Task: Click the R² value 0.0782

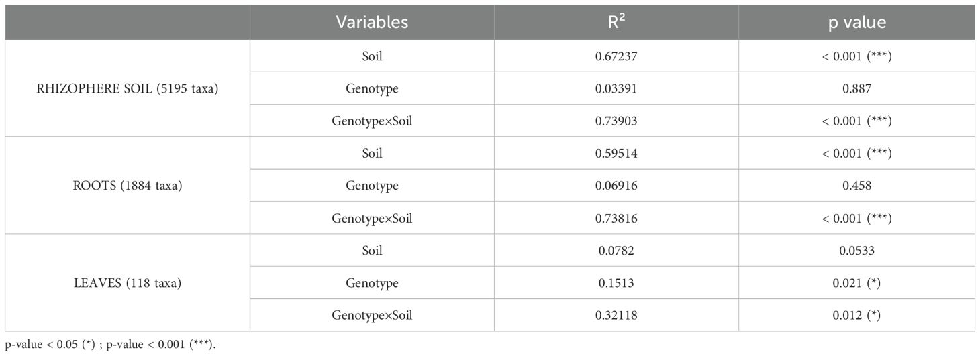Action: pyautogui.click(x=616, y=251)
